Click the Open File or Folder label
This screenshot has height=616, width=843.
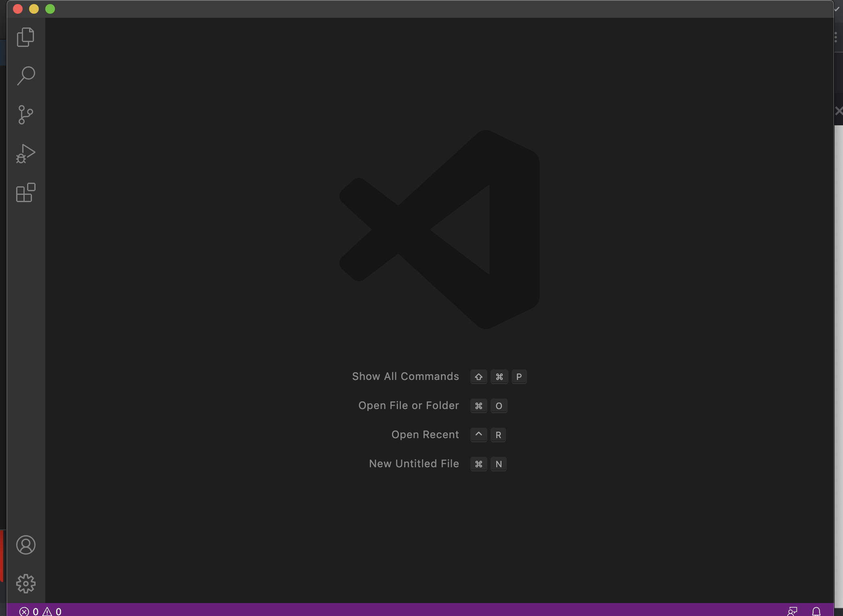click(x=409, y=405)
